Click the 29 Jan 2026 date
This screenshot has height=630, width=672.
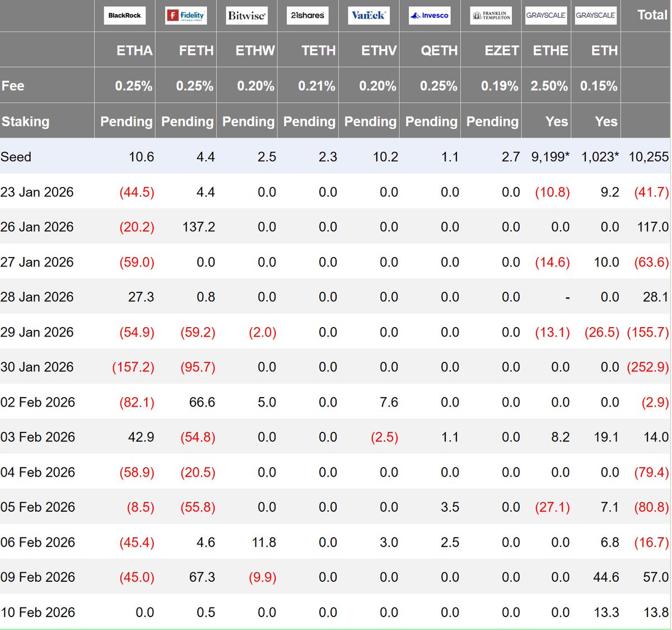tap(37, 332)
